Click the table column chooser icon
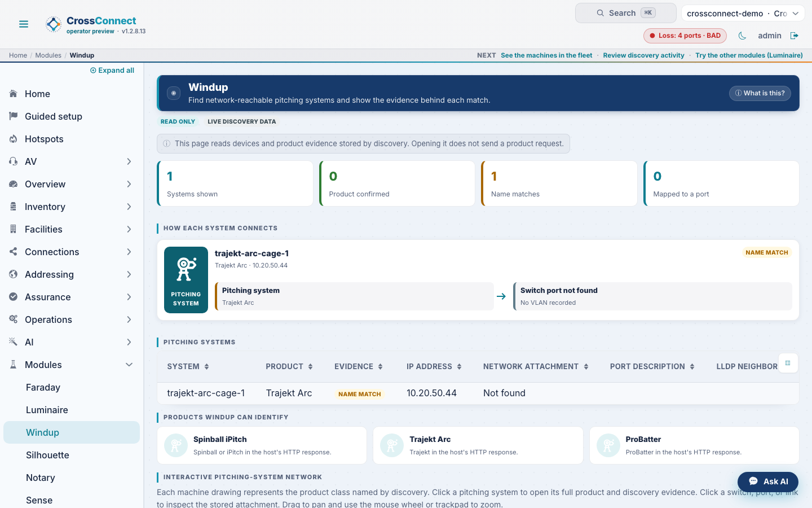The image size is (812, 508). click(x=788, y=363)
